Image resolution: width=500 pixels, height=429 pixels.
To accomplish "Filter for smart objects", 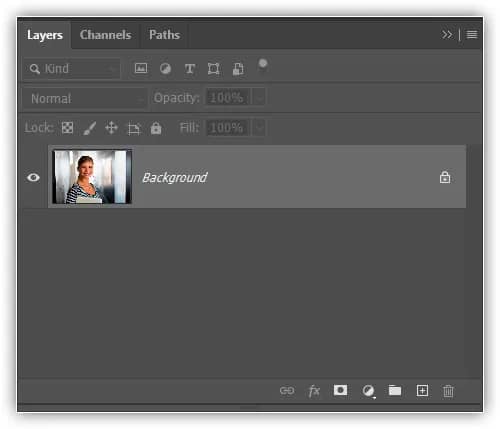I will [238, 69].
